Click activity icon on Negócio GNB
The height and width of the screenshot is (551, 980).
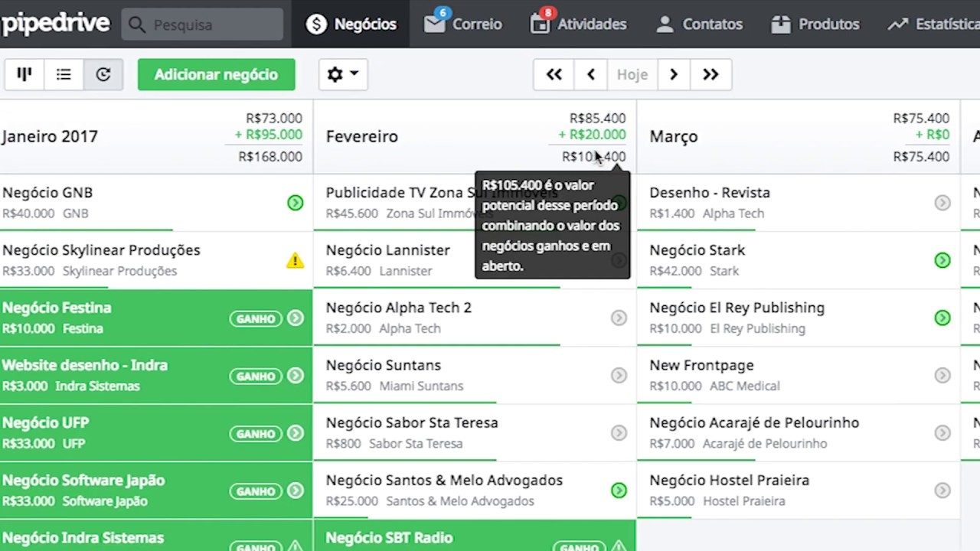click(x=295, y=203)
